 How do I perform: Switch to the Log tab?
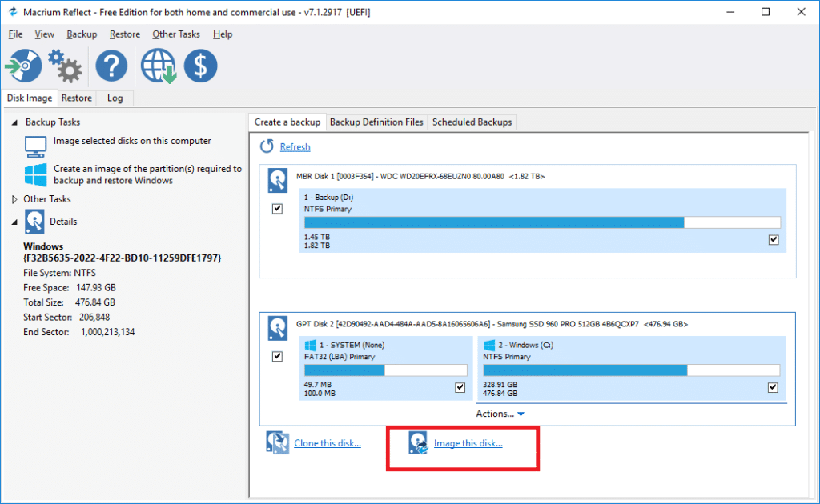click(x=115, y=98)
